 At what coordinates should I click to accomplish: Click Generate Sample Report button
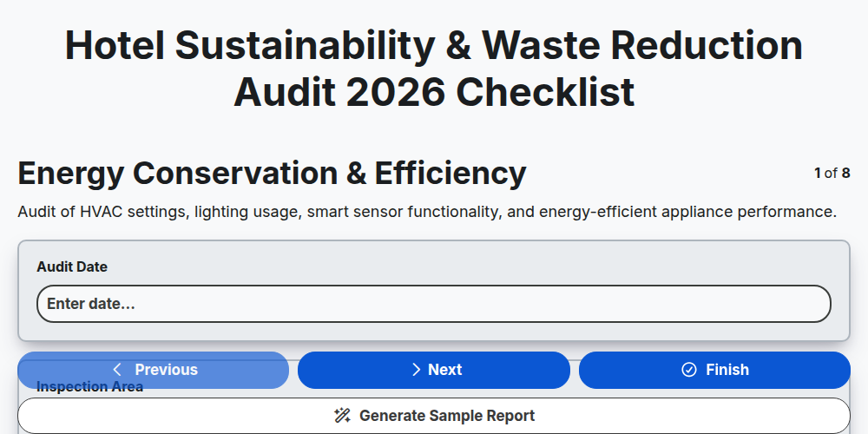pos(434,416)
